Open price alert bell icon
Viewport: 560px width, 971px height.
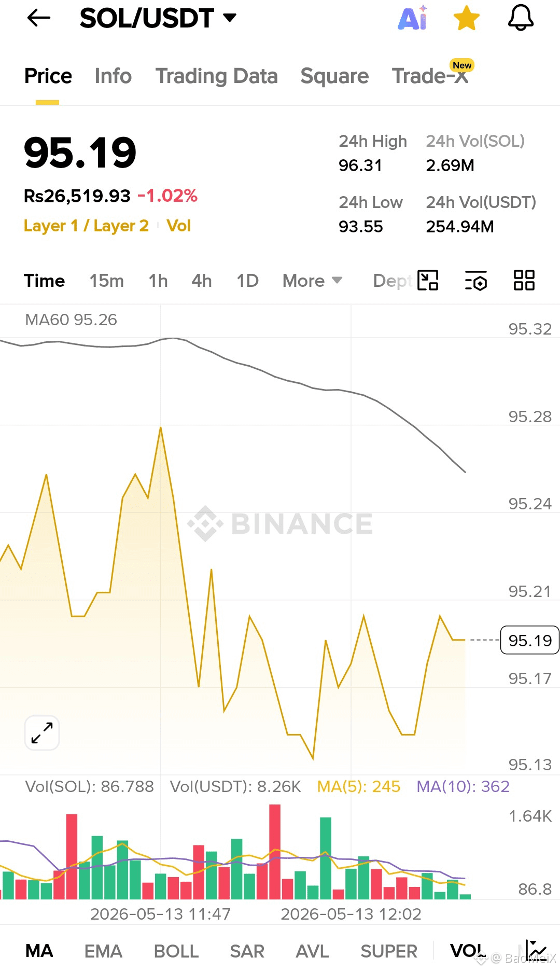tap(521, 18)
